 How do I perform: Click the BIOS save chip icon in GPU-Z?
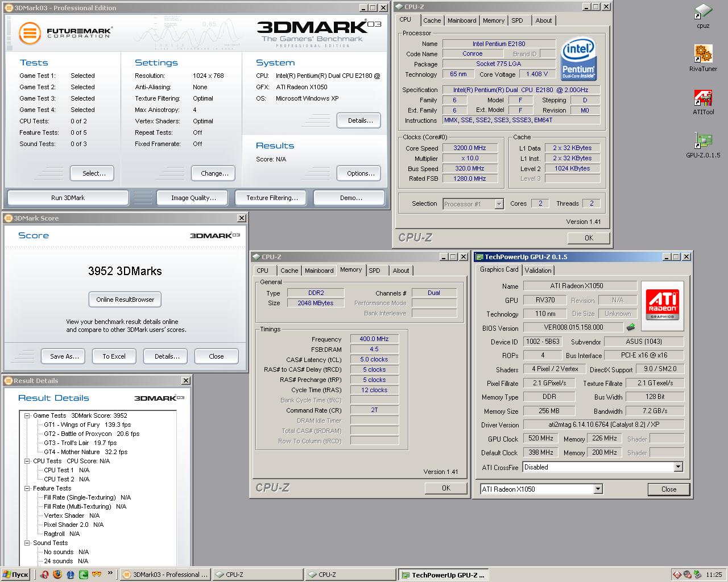tap(630, 327)
